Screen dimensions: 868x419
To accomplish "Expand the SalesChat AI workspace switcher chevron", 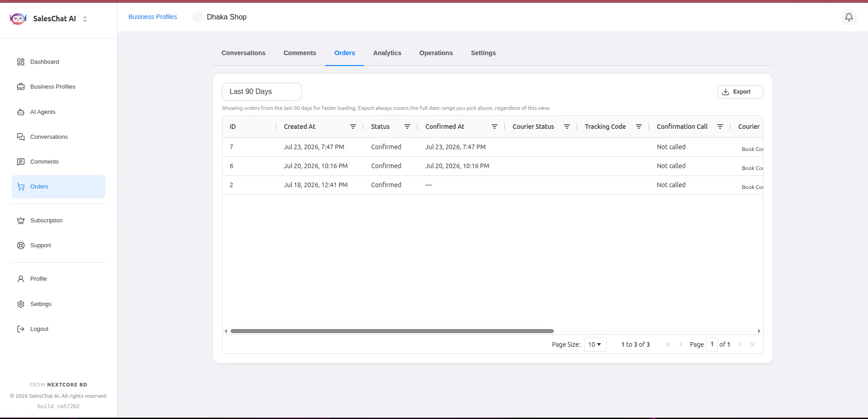I will point(85,19).
